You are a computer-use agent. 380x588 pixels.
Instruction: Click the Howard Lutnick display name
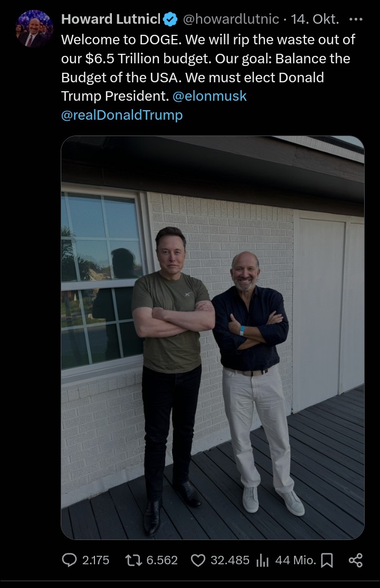[x=111, y=19]
